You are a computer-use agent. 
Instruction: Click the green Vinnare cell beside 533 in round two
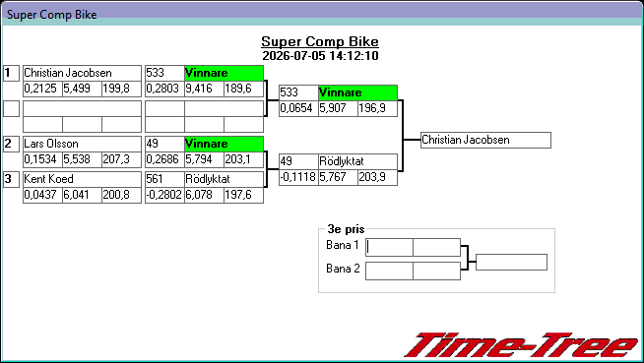click(x=224, y=73)
